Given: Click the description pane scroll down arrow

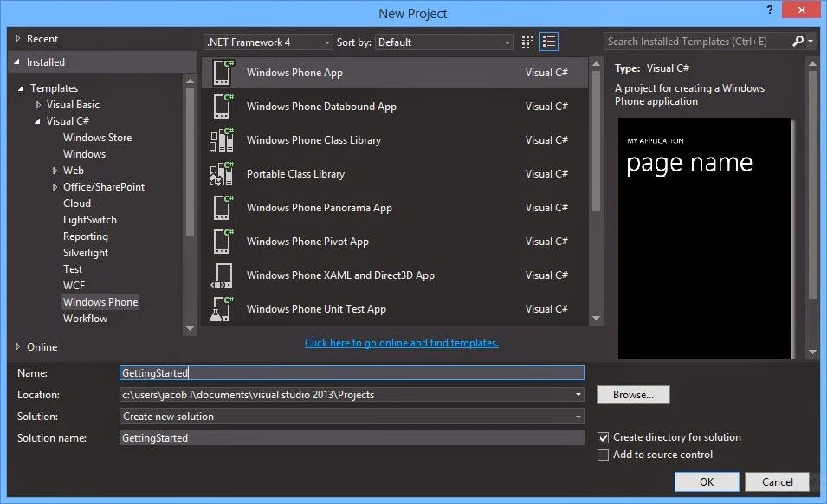Looking at the screenshot, I should point(812,352).
